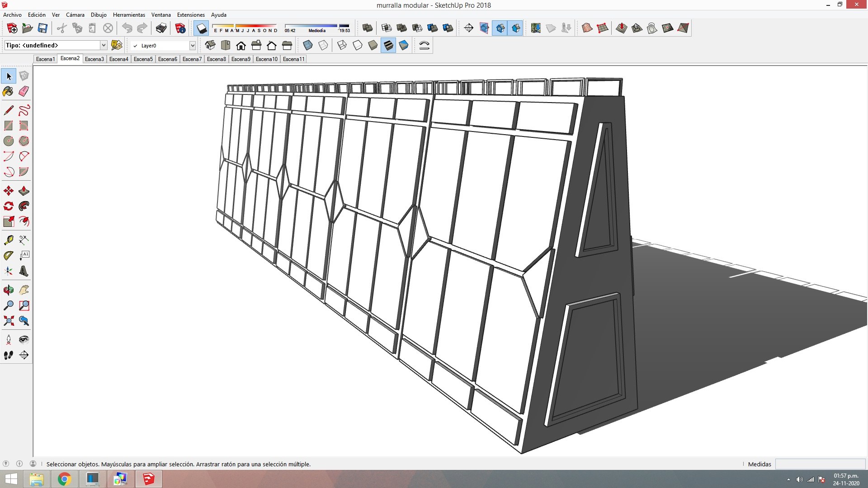The height and width of the screenshot is (488, 868).
Task: Toggle X-ray face style
Action: click(x=308, y=45)
